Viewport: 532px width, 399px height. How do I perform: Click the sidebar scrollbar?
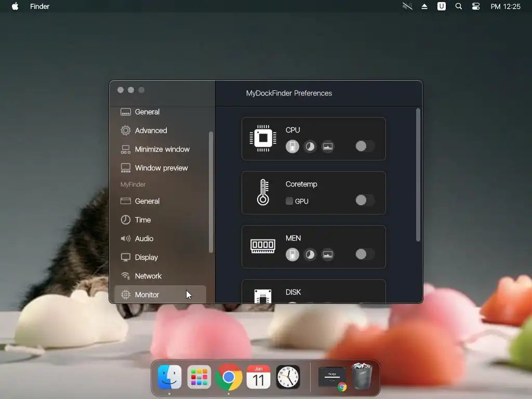[x=211, y=192]
